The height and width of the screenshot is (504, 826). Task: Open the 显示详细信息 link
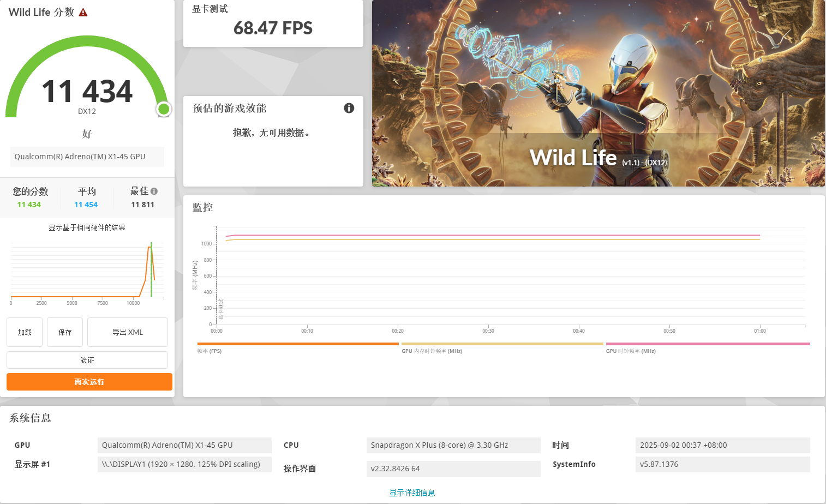click(412, 493)
